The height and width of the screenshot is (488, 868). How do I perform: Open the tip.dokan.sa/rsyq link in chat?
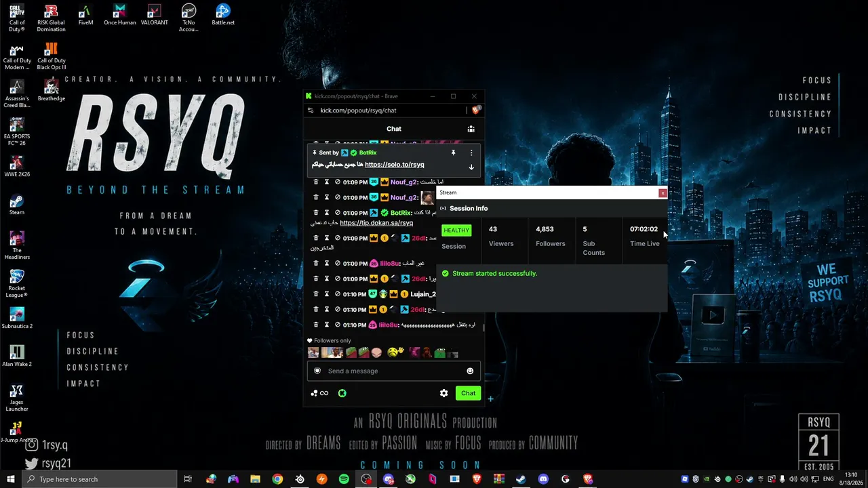coord(376,223)
